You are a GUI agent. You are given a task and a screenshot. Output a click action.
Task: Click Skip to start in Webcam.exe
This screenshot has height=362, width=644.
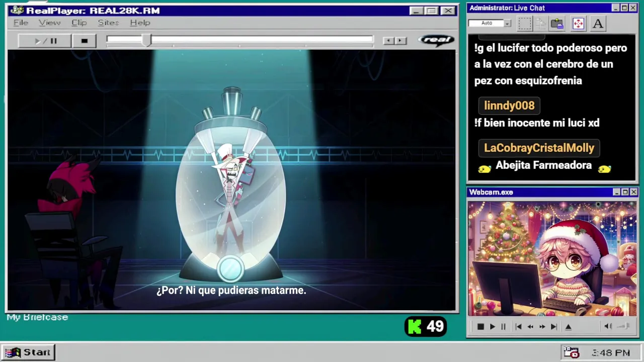pyautogui.click(x=518, y=327)
